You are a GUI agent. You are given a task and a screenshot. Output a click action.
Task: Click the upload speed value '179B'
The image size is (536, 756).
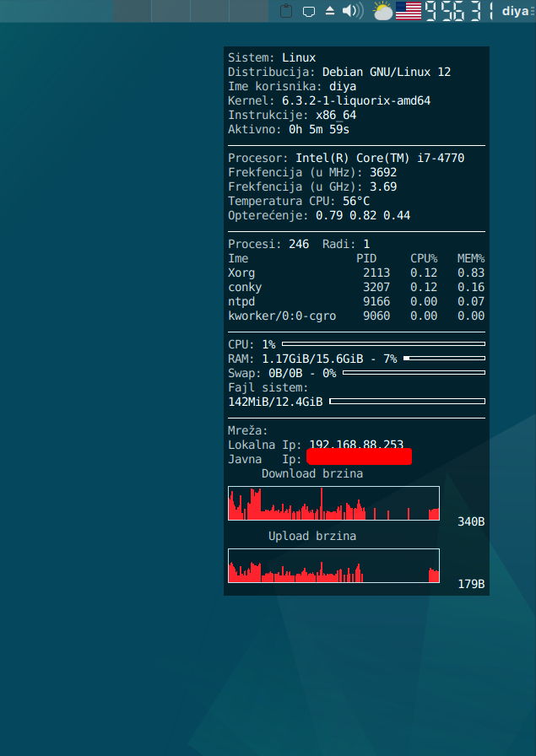pyautogui.click(x=471, y=585)
